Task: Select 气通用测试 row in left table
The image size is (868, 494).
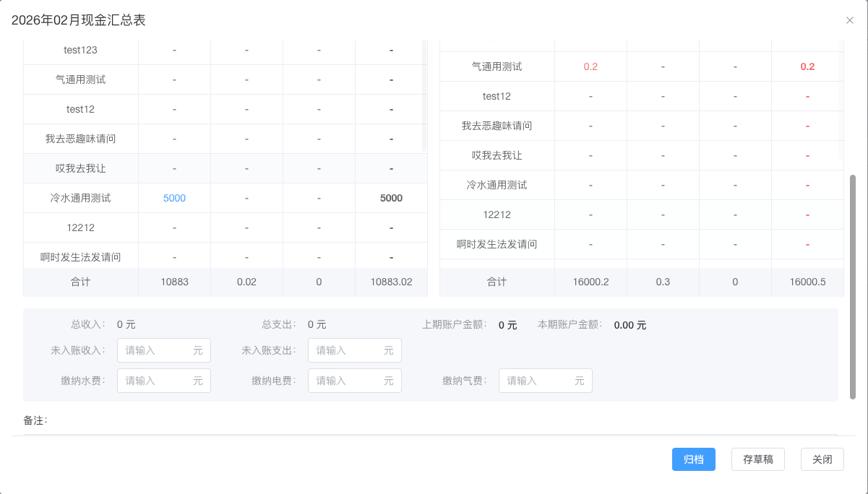Action: pos(225,79)
